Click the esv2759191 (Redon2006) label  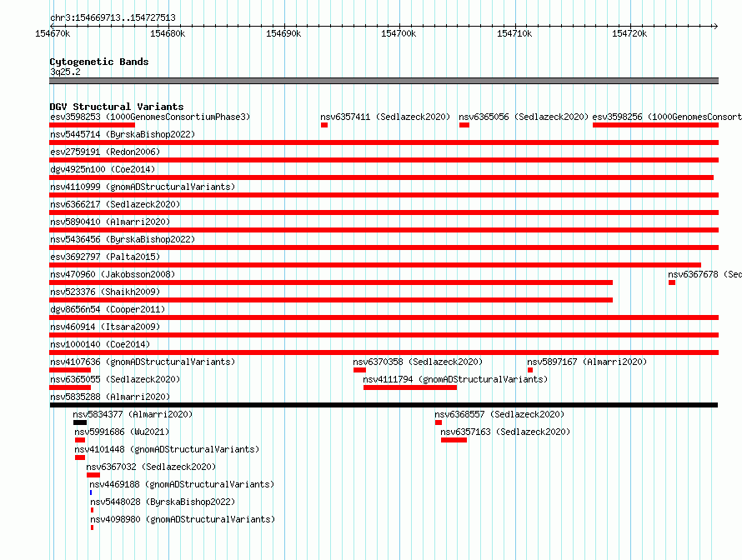[x=105, y=152]
